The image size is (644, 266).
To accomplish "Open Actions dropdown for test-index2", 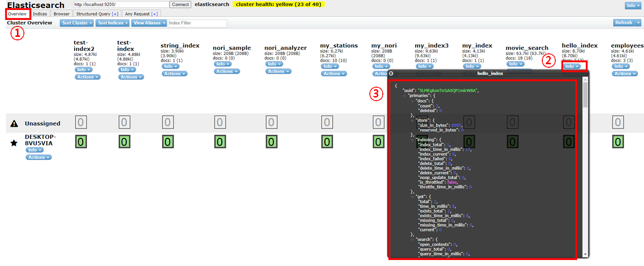I will tap(88, 77).
